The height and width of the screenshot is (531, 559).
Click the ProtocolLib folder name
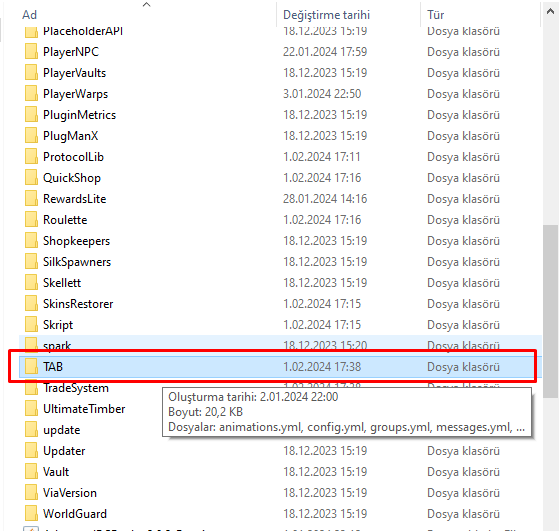[x=73, y=157]
